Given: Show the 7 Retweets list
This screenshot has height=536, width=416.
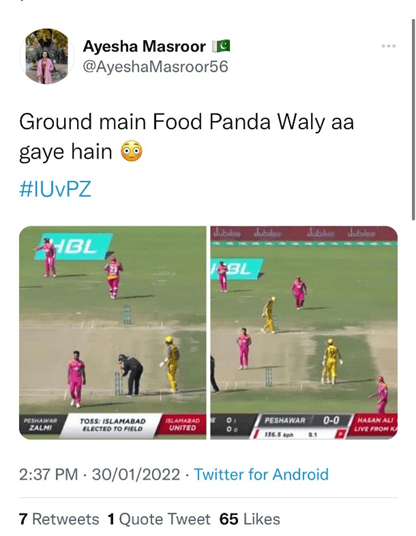Looking at the screenshot, I should click(x=59, y=519).
